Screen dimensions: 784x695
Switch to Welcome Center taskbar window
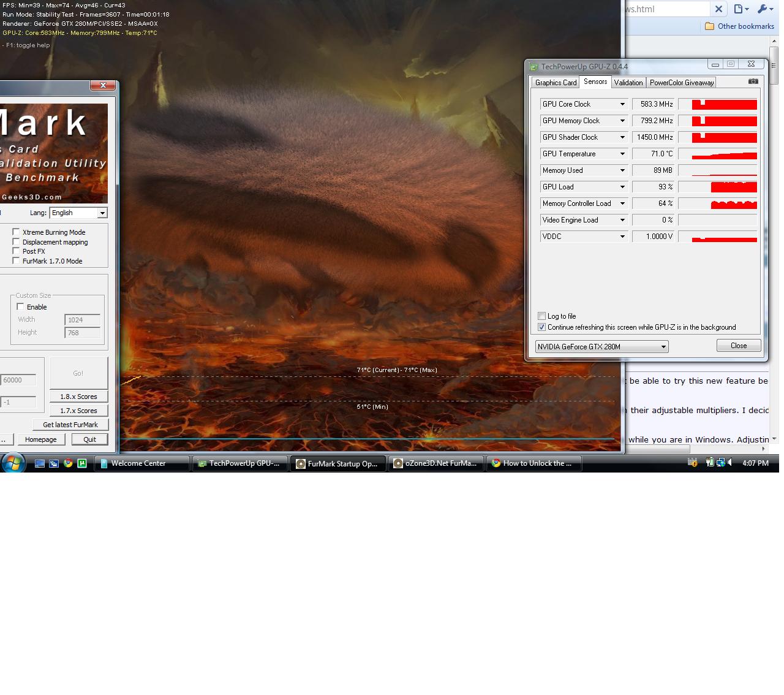click(141, 463)
